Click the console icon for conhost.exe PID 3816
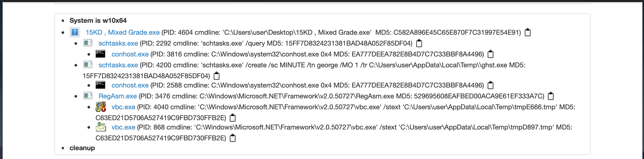This screenshot has width=644, height=159. 100,54
